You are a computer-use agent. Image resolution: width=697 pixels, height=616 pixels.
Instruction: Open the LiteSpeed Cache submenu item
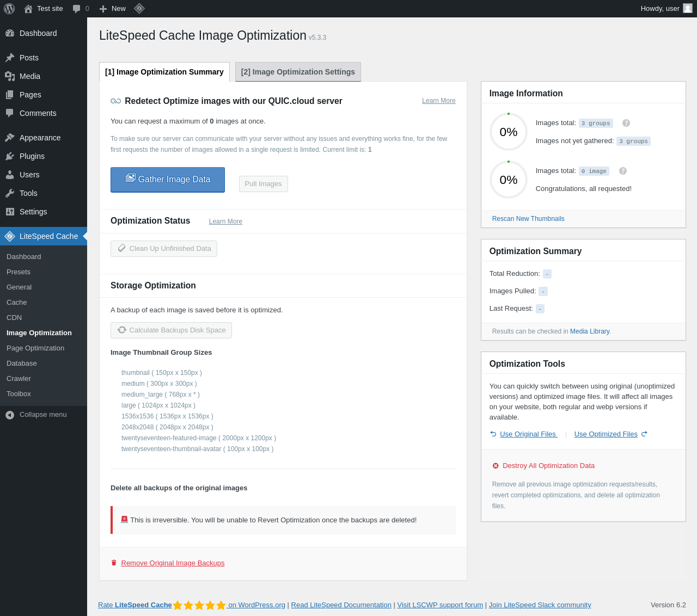(17, 303)
